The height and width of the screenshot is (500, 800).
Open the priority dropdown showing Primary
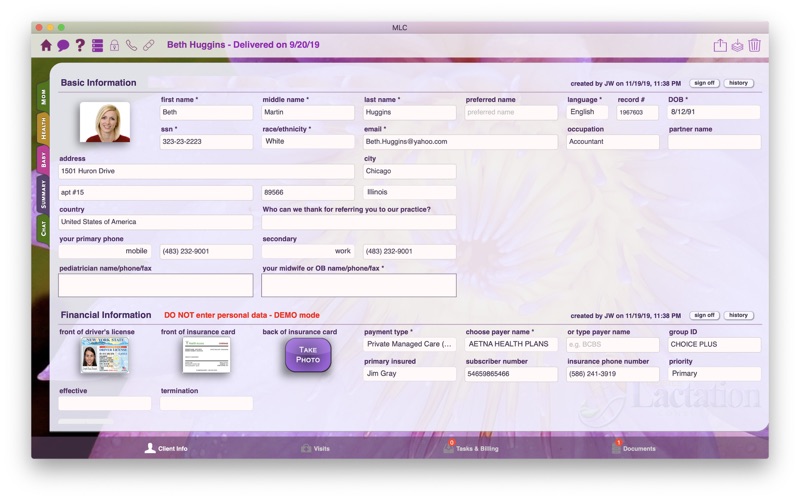click(714, 374)
